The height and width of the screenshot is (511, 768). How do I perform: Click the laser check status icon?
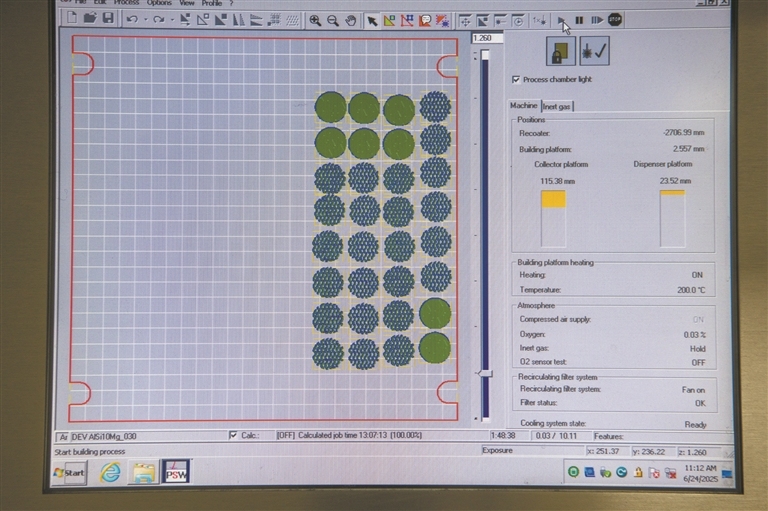[594, 51]
